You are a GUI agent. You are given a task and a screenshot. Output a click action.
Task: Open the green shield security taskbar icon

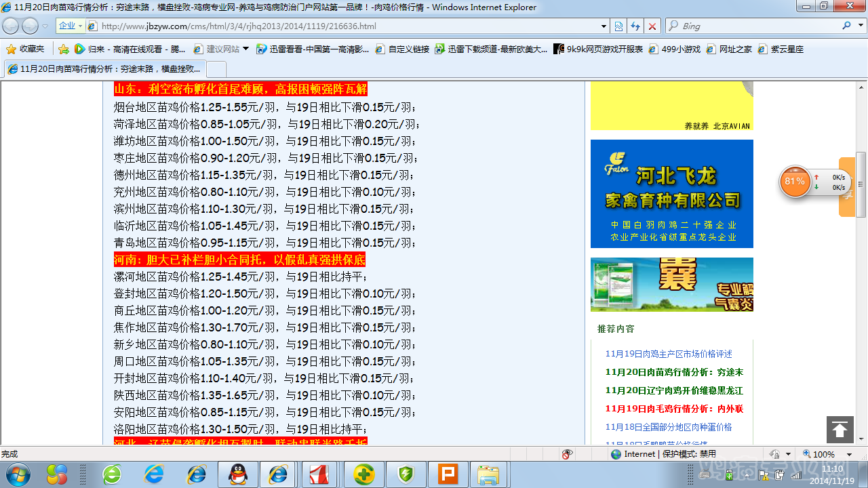click(x=406, y=474)
